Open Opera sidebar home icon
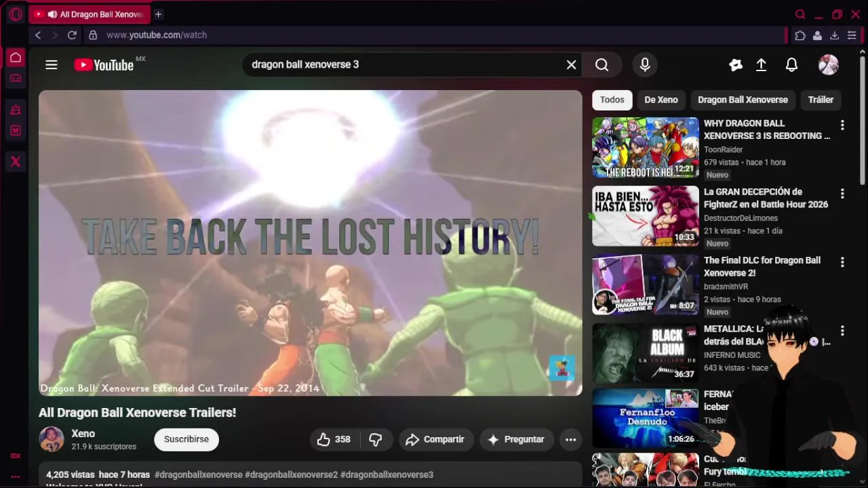 [x=16, y=58]
